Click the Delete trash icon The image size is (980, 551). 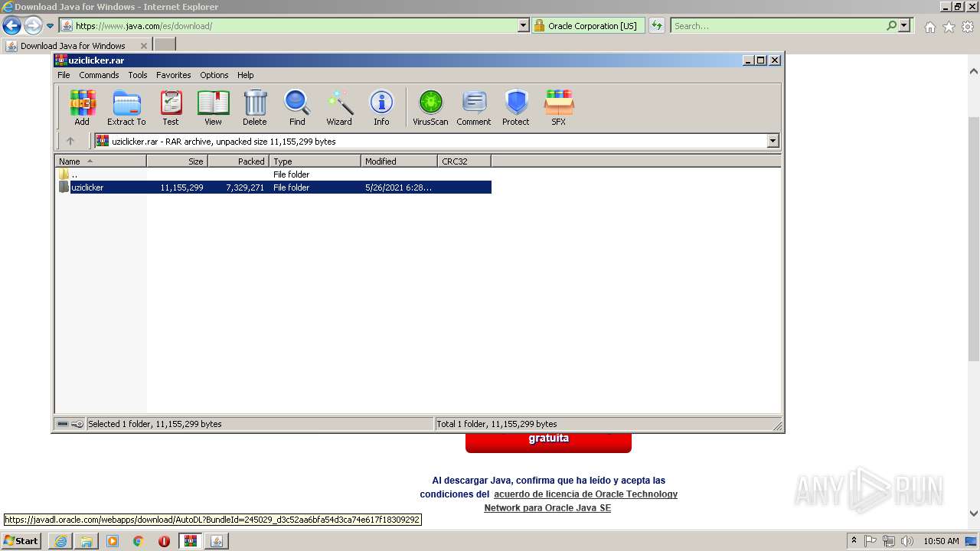tap(255, 107)
